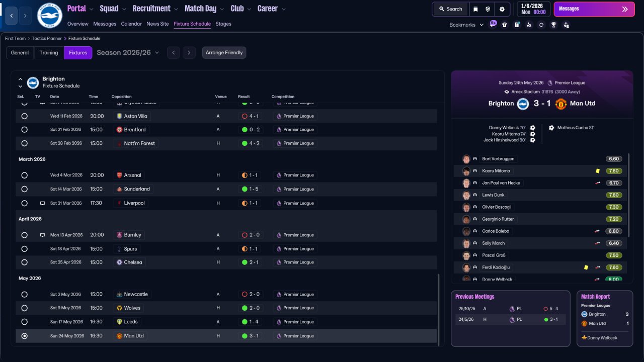Collapse the Brighton fixture schedule section
The height and width of the screenshot is (362, 644).
[21, 79]
